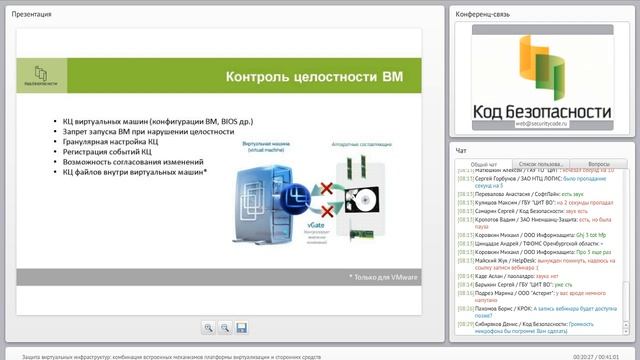Click the hard disk image in the diagram
Screen dimensions: 640x360
[x=362, y=200]
